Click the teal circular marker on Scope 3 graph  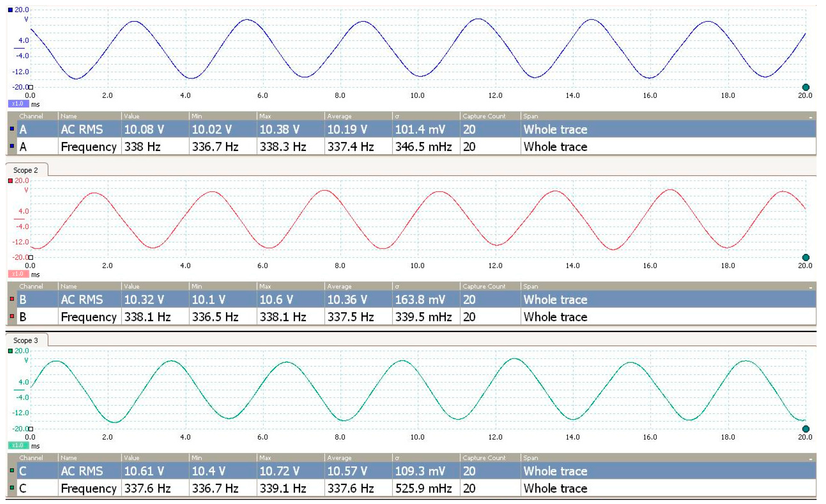806,429
